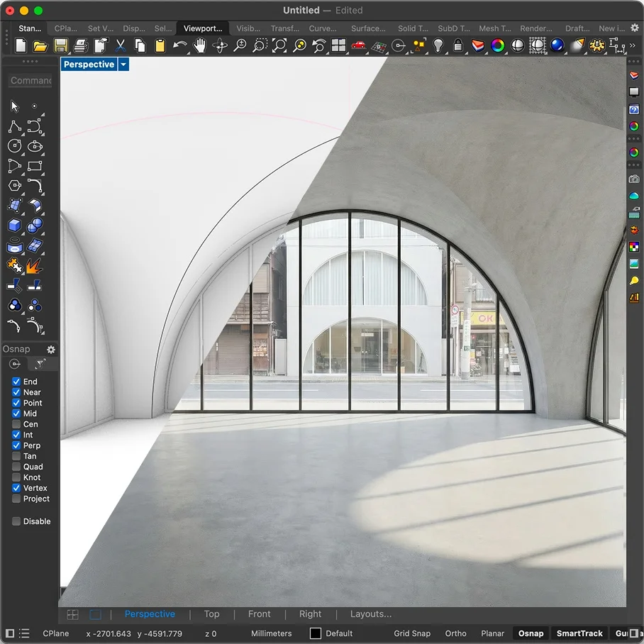This screenshot has height=644, width=644.
Task: Switch to the Top viewport tab
Action: pyautogui.click(x=211, y=614)
